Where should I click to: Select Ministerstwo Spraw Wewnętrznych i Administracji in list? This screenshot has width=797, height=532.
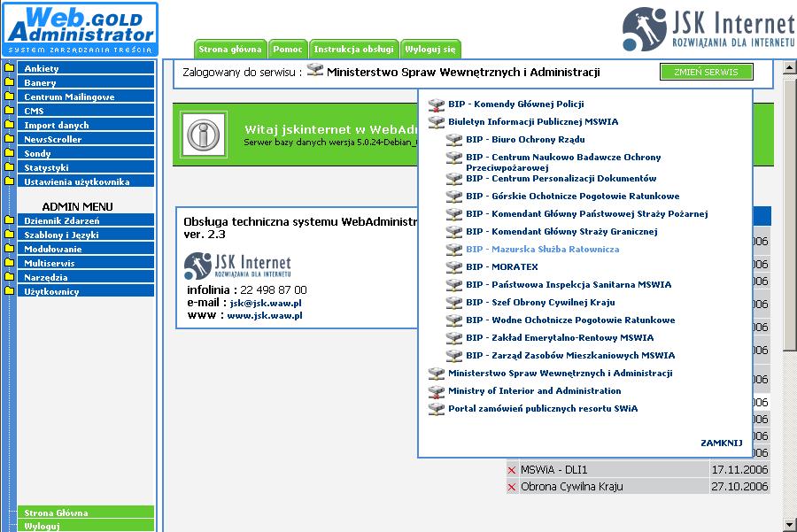[561, 374]
